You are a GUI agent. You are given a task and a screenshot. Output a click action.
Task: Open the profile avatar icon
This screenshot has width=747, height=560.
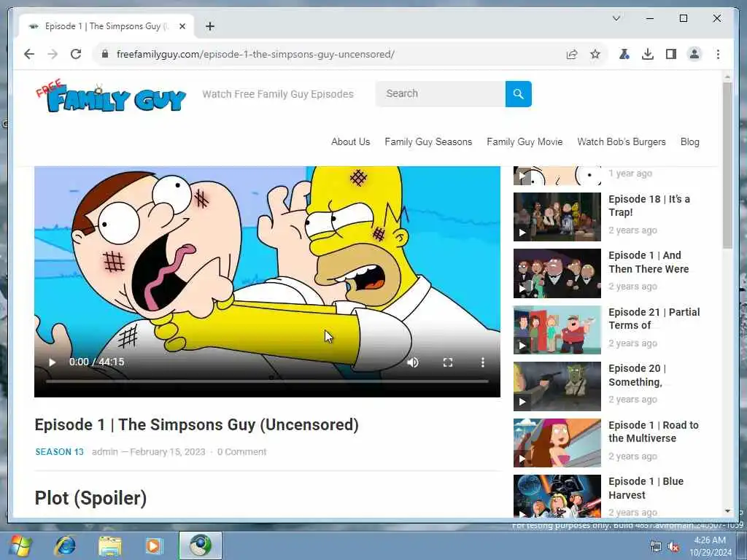point(694,54)
